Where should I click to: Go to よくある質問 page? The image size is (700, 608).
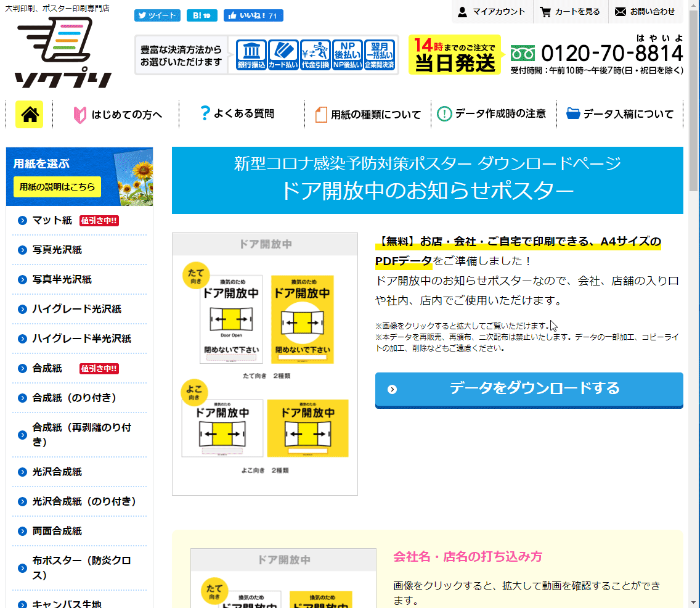point(237,113)
